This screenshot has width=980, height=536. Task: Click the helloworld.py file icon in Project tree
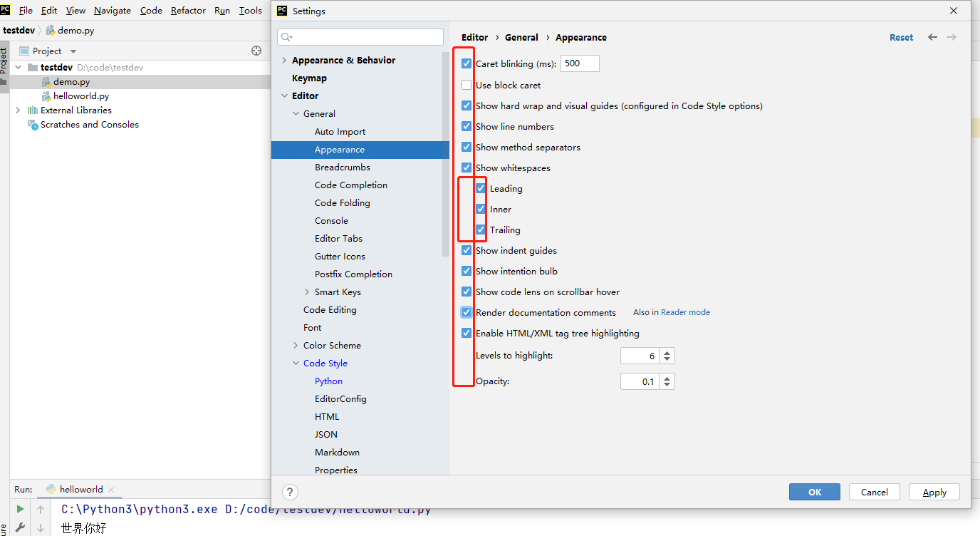click(x=46, y=96)
